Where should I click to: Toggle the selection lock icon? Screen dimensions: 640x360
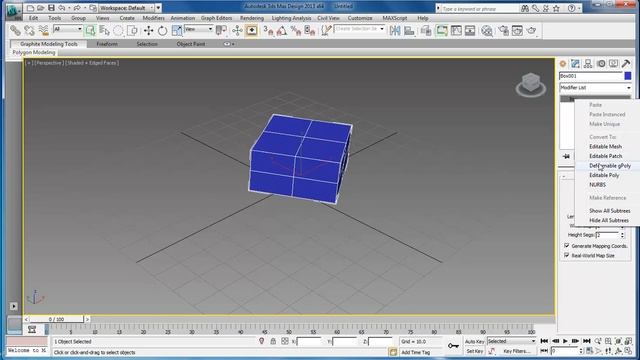273,341
